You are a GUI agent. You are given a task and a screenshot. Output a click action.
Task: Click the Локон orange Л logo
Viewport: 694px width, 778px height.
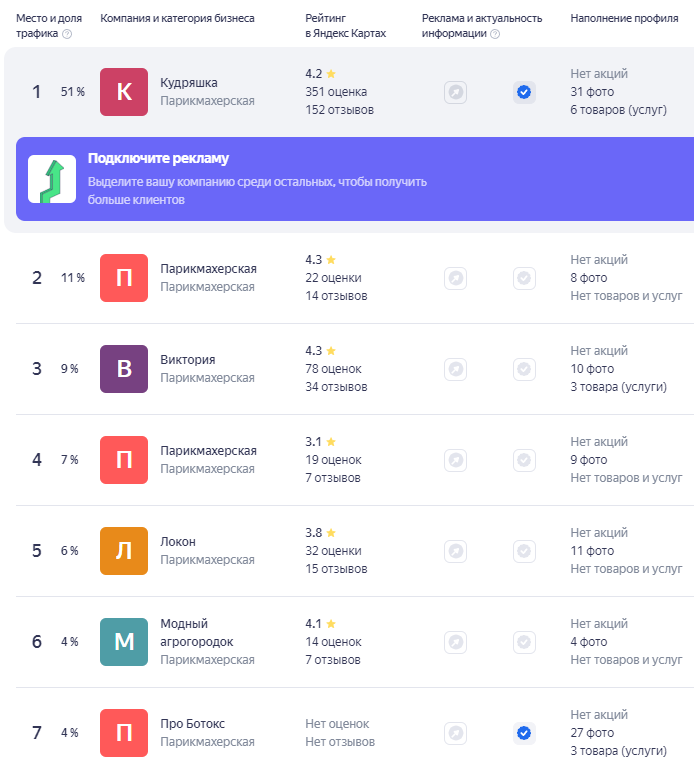[124, 551]
